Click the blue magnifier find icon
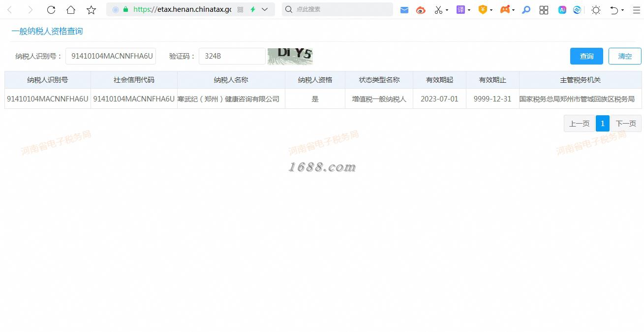This screenshot has width=644, height=332. tap(526, 10)
